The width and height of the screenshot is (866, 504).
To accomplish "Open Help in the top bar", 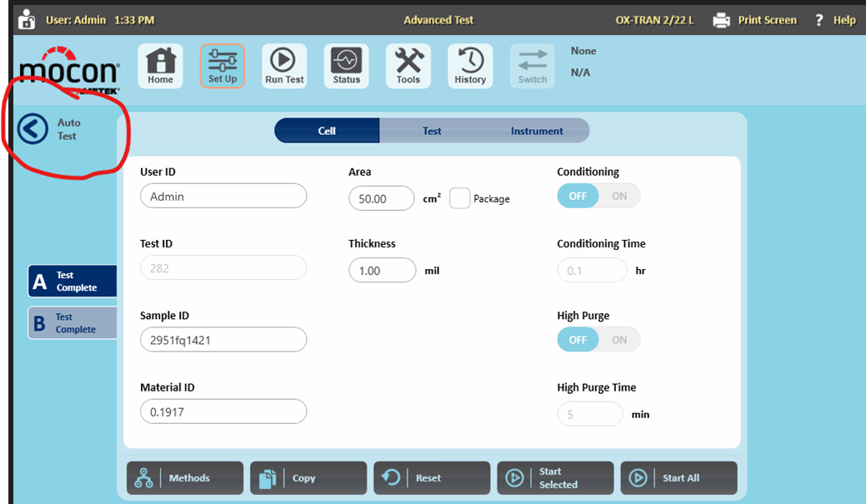I will (837, 20).
